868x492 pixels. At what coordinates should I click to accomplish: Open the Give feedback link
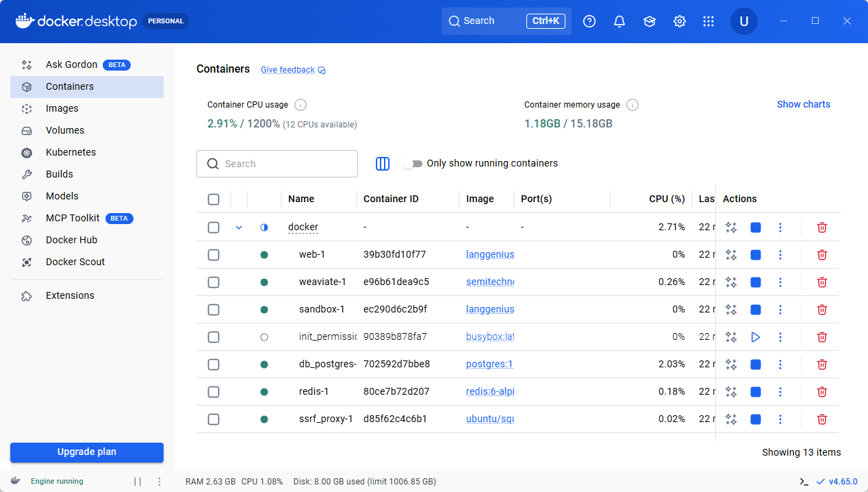[x=293, y=70]
